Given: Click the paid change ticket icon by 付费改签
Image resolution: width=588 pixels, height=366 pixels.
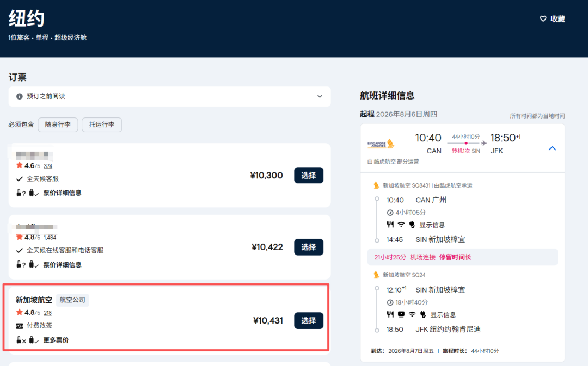Looking at the screenshot, I should point(20,326).
